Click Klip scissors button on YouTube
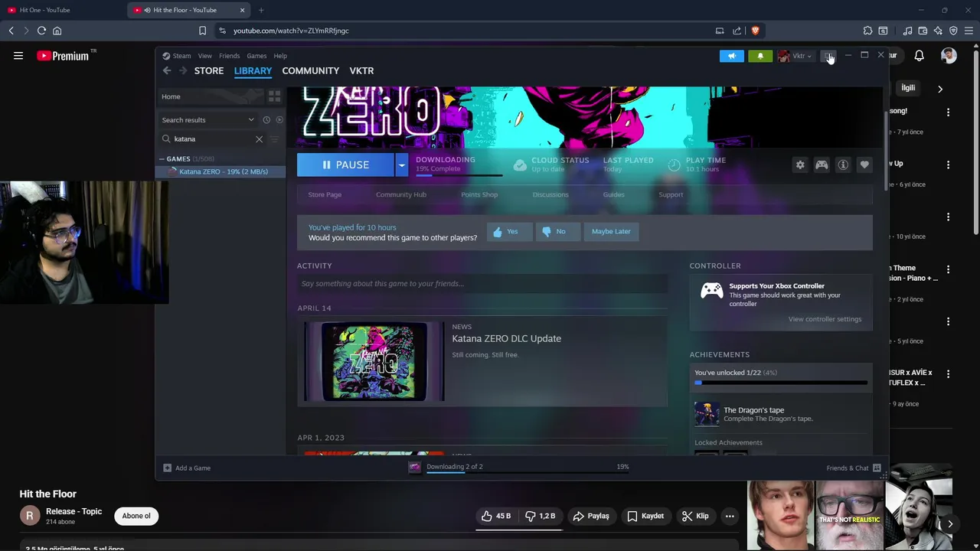The image size is (980, 551). (x=695, y=516)
